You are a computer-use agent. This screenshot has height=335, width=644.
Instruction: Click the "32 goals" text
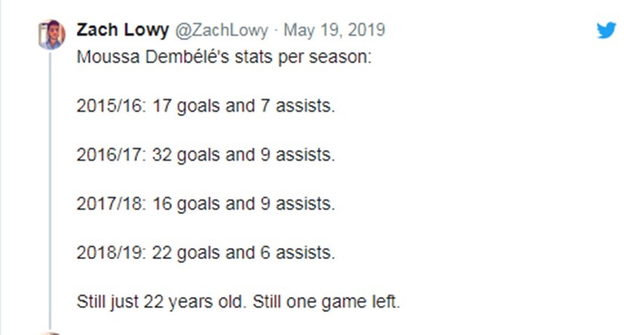click(x=186, y=155)
